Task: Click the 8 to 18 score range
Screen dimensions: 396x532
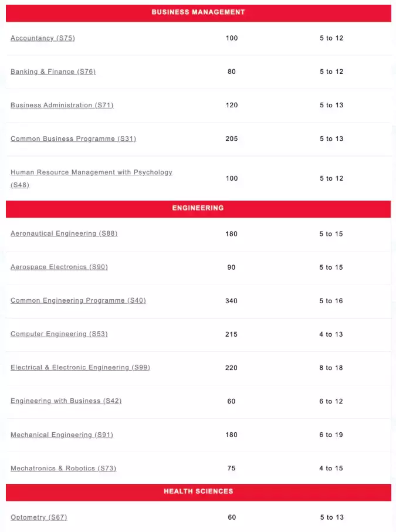Action: pyautogui.click(x=331, y=368)
